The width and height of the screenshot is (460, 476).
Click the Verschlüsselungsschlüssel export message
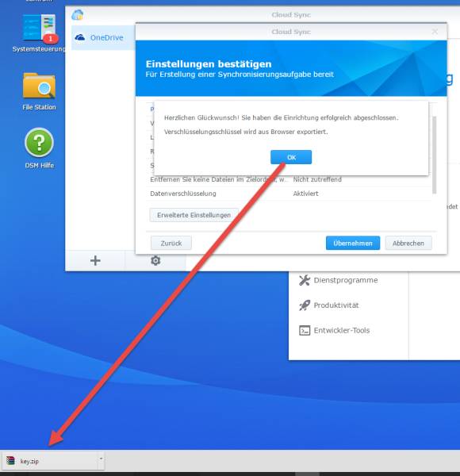click(246, 132)
